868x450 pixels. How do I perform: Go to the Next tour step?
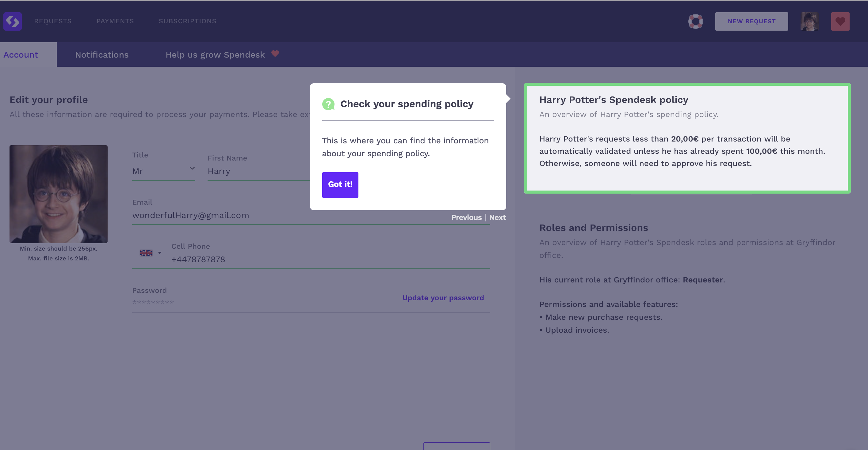point(497,217)
